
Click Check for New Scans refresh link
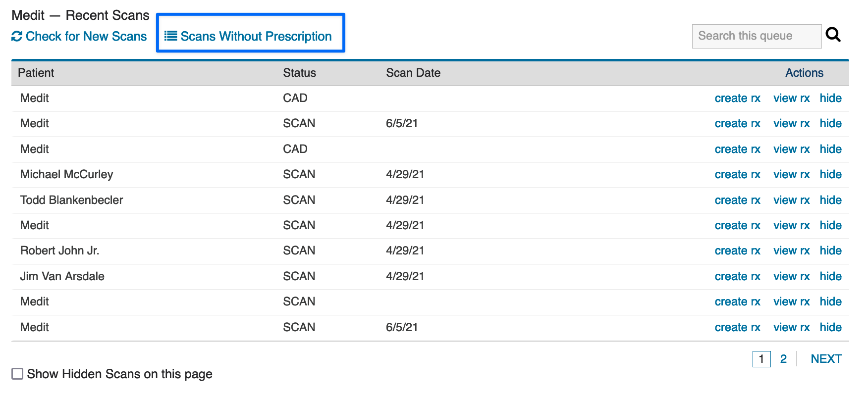click(79, 36)
